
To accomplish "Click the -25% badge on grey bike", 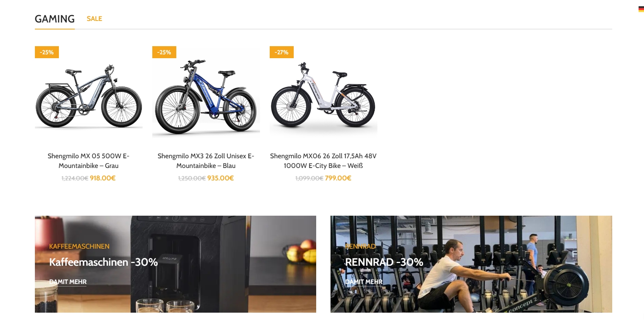I will 47,52.
